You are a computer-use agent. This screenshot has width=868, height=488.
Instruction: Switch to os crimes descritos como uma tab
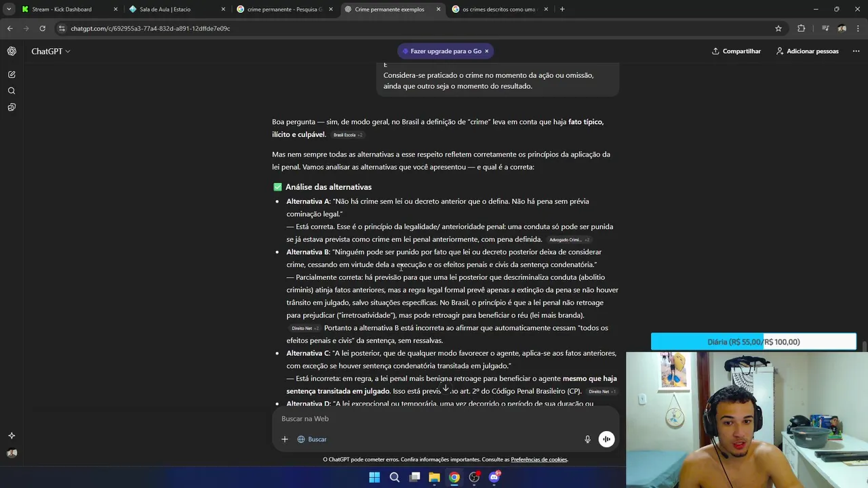(498, 9)
